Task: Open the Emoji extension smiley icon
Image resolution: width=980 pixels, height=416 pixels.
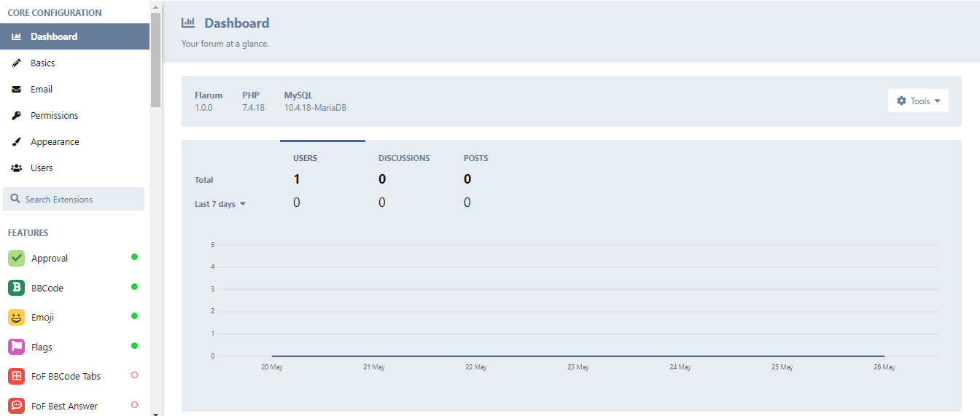Action: pyautogui.click(x=16, y=317)
